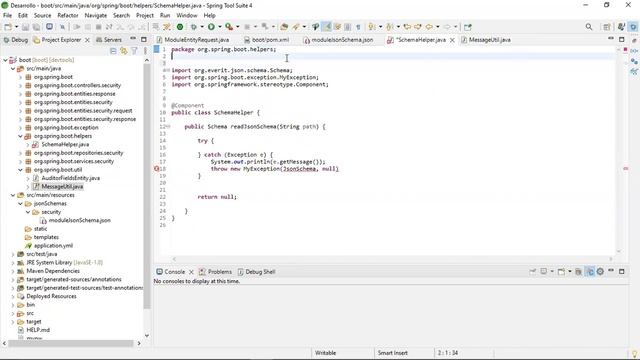The height and width of the screenshot is (360, 640).
Task: Toggle Mark Occurrences in toolbar
Action: tap(326, 27)
